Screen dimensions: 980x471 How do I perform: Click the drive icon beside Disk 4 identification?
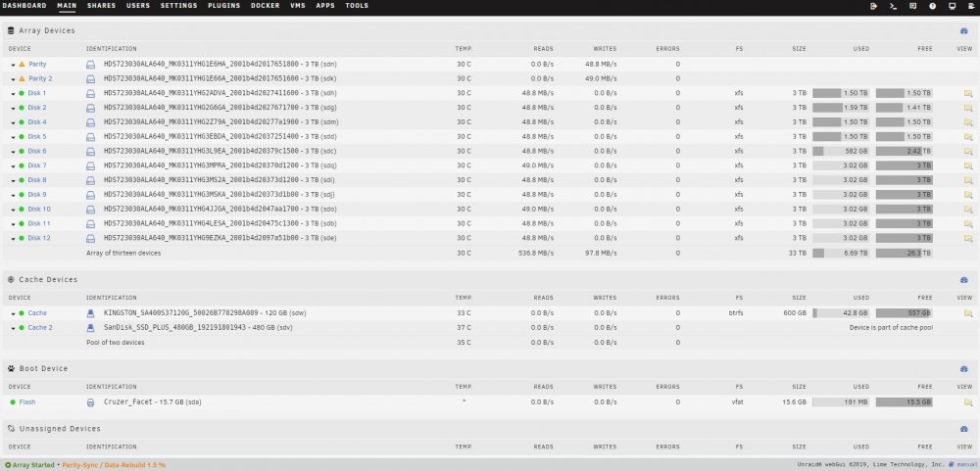coord(90,122)
